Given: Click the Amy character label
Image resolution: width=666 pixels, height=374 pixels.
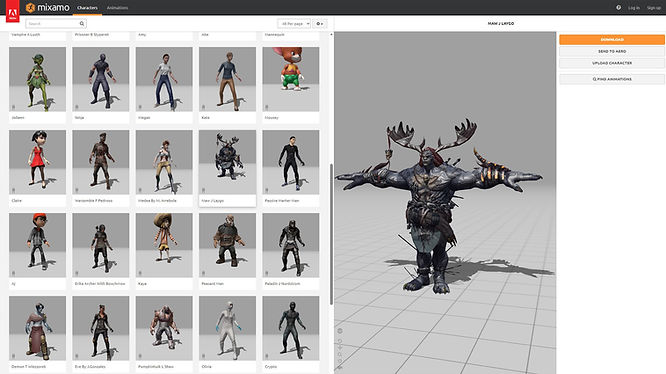Looking at the screenshot, I should click(142, 34).
